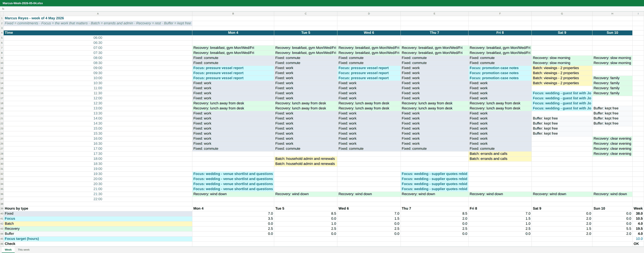This screenshot has width=644, height=253.
Task: Select the Thu 7 schedule header cell
Action: point(434,33)
